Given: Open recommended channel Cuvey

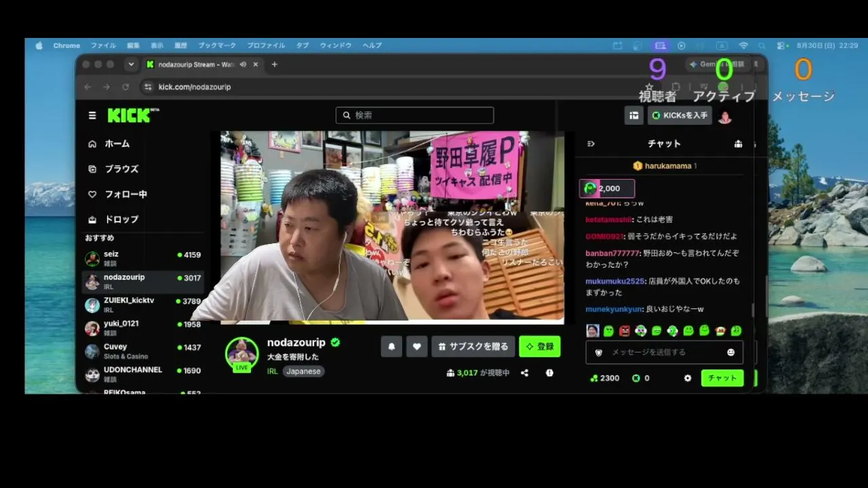Looking at the screenshot, I should [x=142, y=351].
